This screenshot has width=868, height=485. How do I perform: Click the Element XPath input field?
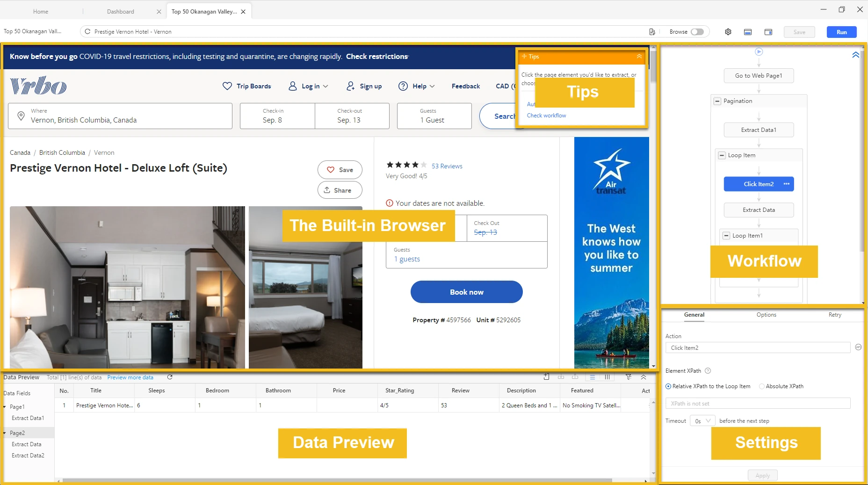758,403
